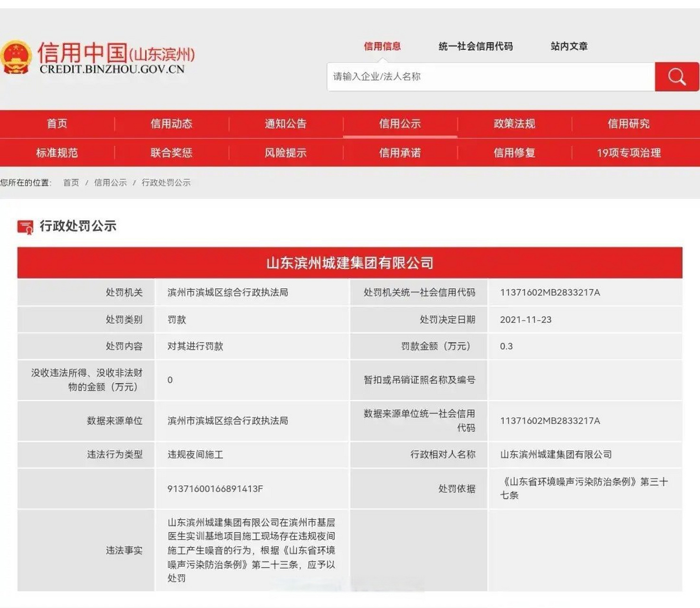Screen dimensions: 700x608
Task: Click the 数据来源单位 label
Action: (114, 421)
